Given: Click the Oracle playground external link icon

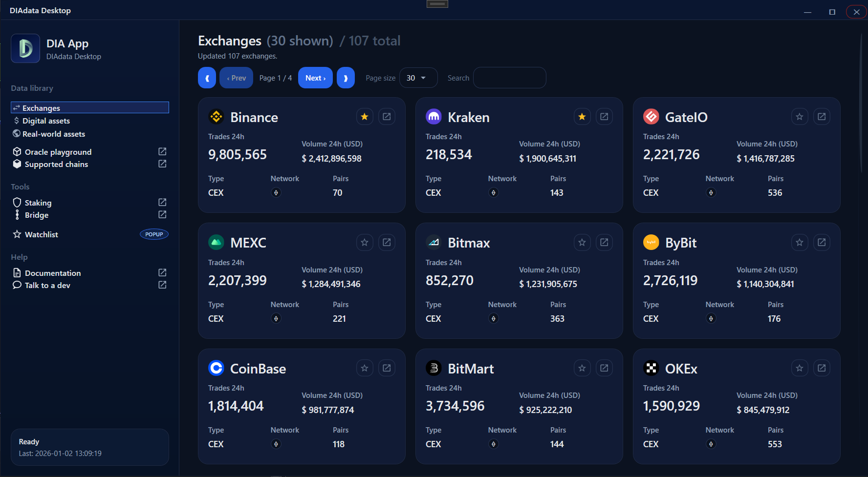Looking at the screenshot, I should pos(162,152).
